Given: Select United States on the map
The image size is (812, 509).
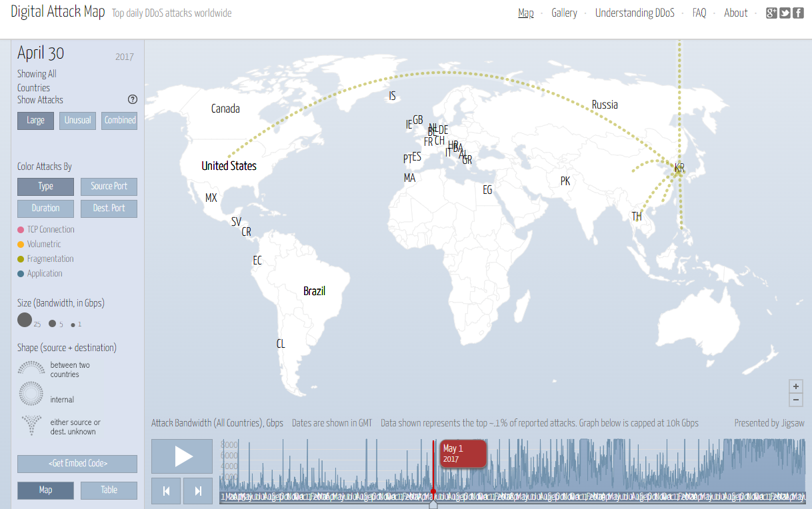Looking at the screenshot, I should [x=229, y=166].
